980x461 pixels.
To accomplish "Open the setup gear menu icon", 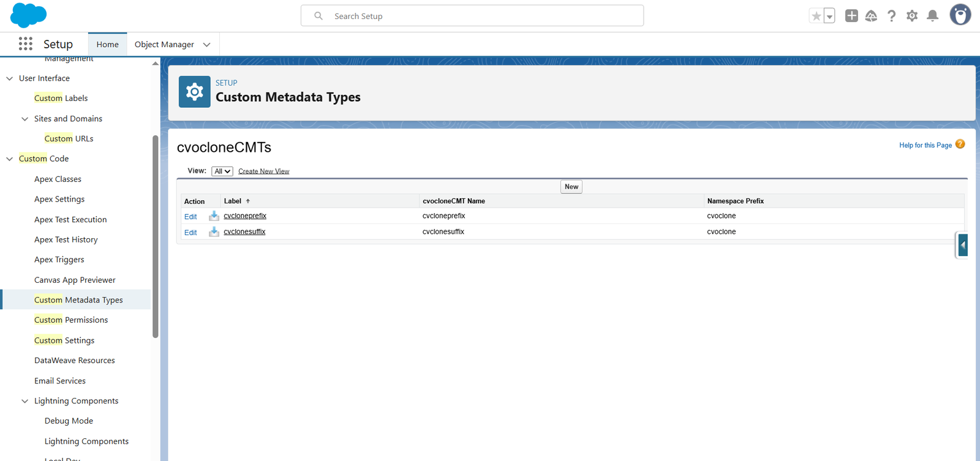I will click(912, 16).
